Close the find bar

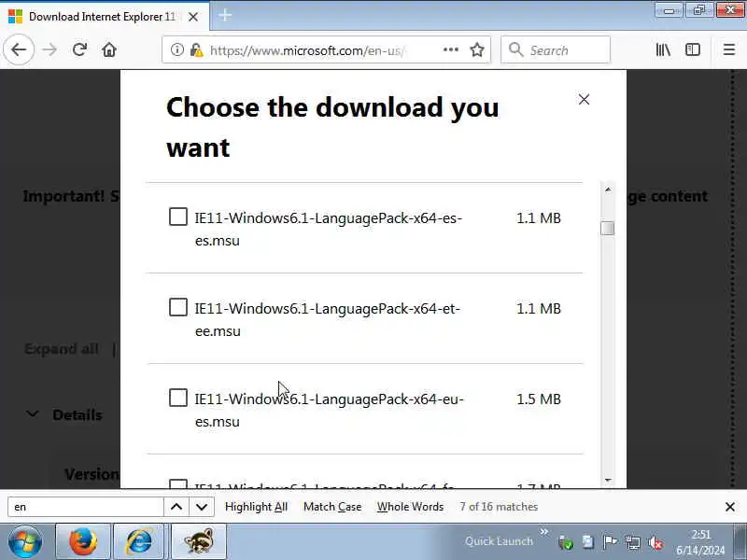[730, 507]
